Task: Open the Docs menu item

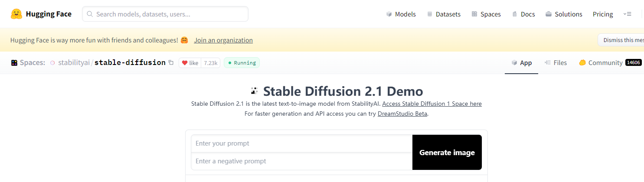Action: tap(523, 14)
